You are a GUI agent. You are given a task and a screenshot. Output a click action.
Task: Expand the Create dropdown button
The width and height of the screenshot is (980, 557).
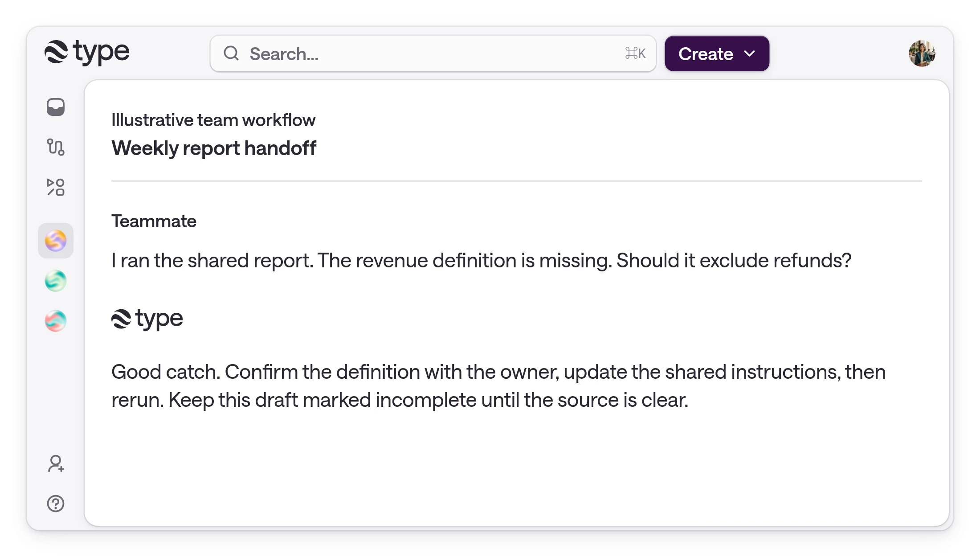(717, 53)
